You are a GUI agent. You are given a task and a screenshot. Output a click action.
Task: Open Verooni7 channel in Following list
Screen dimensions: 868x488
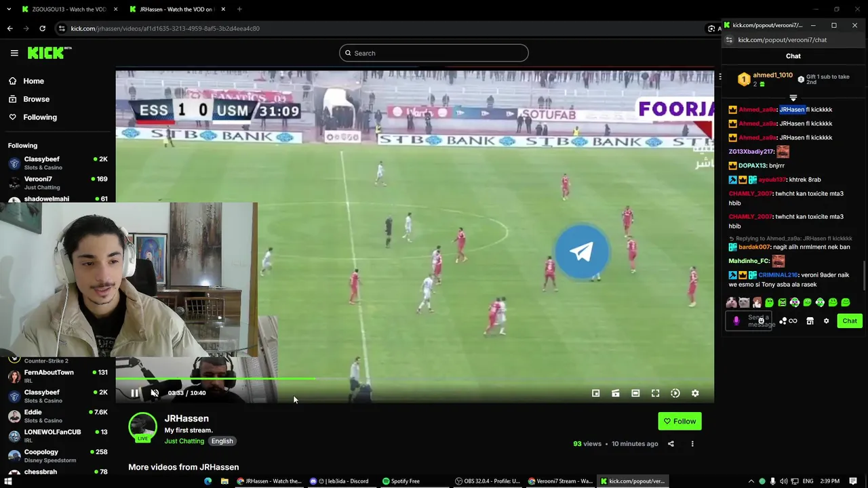click(x=58, y=183)
